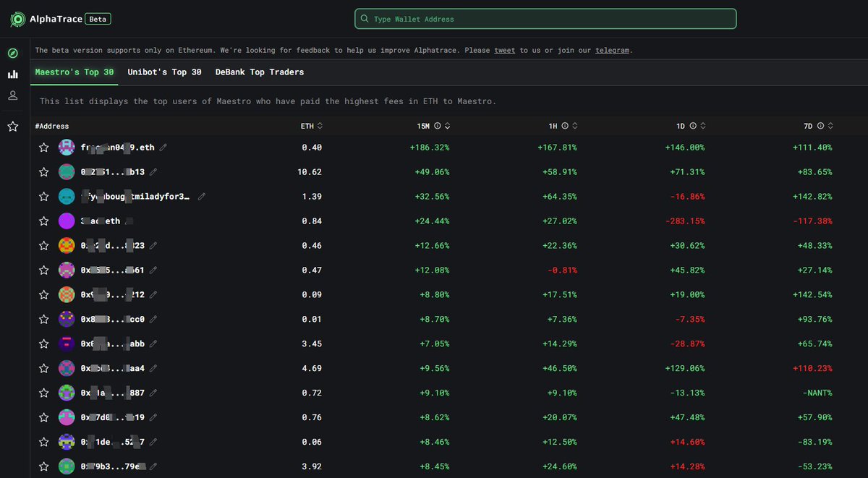Screen dimensions: 868x478
Task: Edit label pencil for the 0.72 ETH row
Action: click(153, 393)
